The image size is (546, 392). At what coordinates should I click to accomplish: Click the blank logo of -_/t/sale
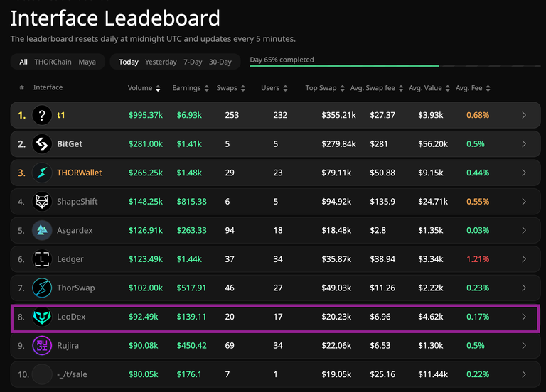(x=42, y=374)
